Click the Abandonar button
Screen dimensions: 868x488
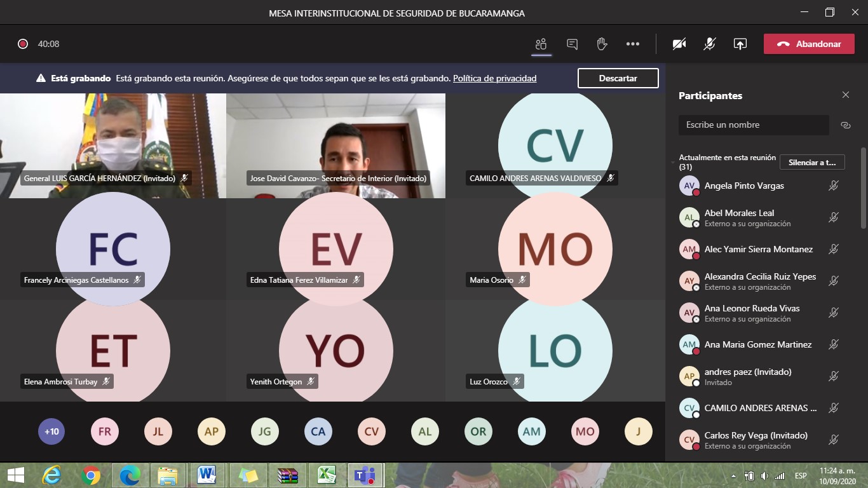809,44
